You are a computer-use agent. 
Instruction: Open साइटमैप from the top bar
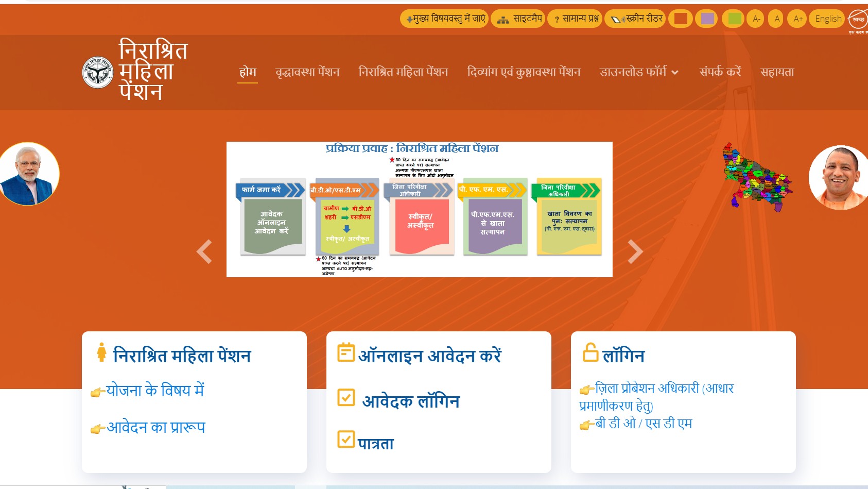coord(518,19)
